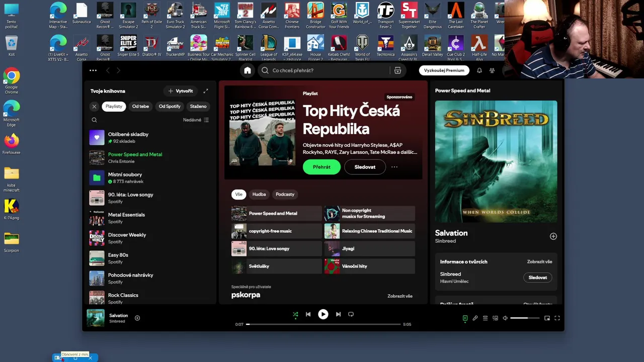Expand Your Library to full view
Image resolution: width=644 pixels, height=362 pixels.
click(205, 91)
